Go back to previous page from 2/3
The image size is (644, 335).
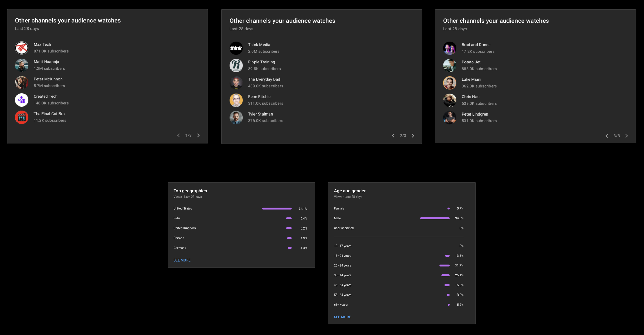coord(393,136)
